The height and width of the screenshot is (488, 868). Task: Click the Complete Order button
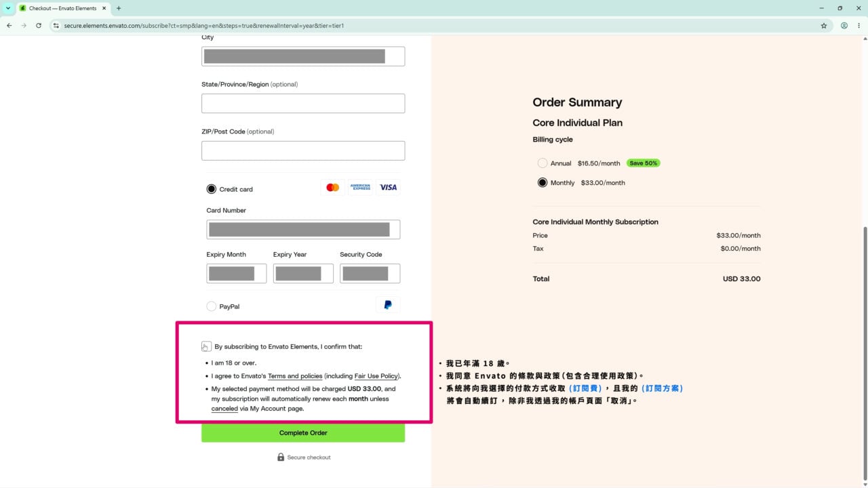tap(303, 433)
